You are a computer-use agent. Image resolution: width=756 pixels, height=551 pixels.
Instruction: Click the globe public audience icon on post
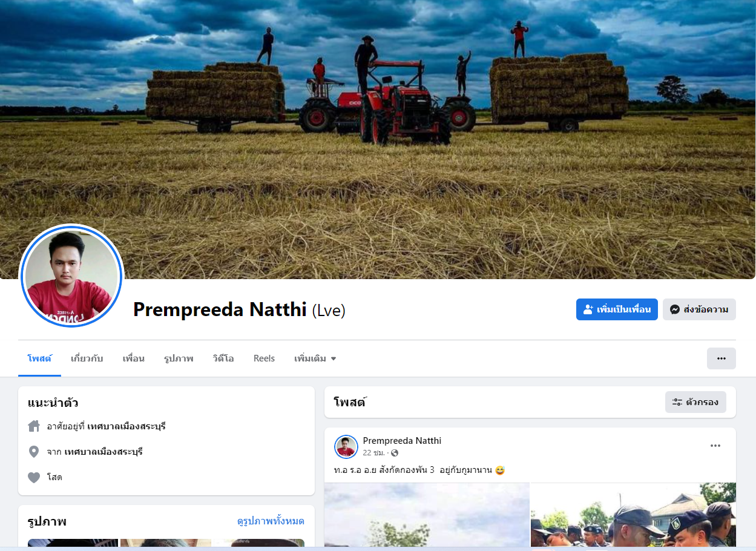(x=395, y=453)
